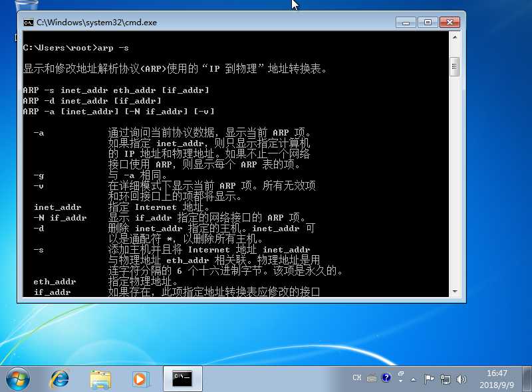Click the 'ARP -a [inet_addr]' usage line
Screen dimensions: 532x392
coord(118,111)
